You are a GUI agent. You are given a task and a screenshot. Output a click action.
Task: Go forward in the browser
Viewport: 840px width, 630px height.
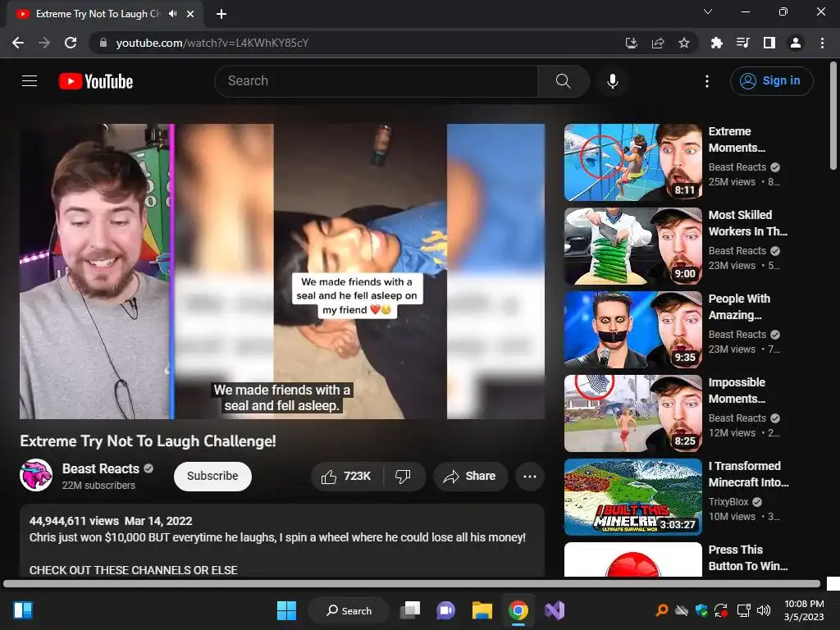pyautogui.click(x=44, y=43)
